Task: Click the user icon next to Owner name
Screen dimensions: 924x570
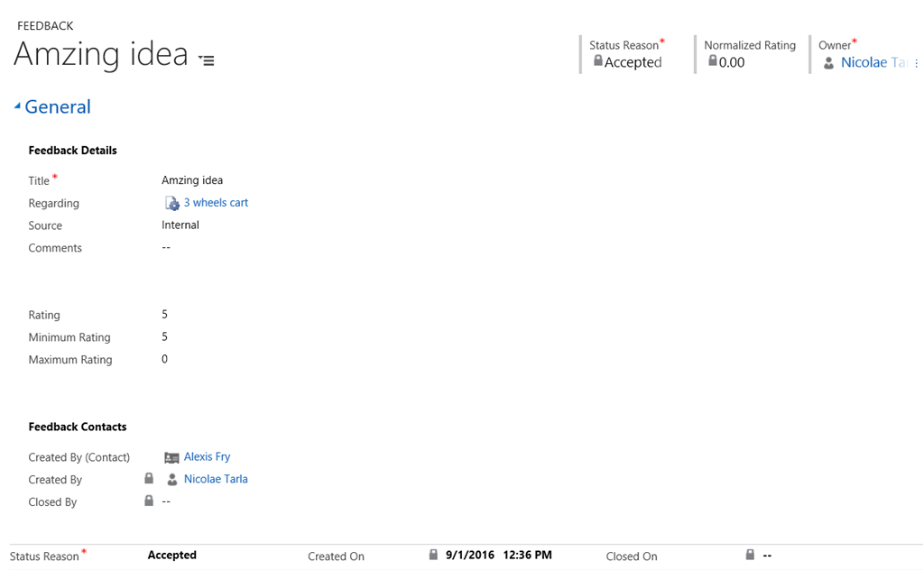Action: tap(828, 63)
